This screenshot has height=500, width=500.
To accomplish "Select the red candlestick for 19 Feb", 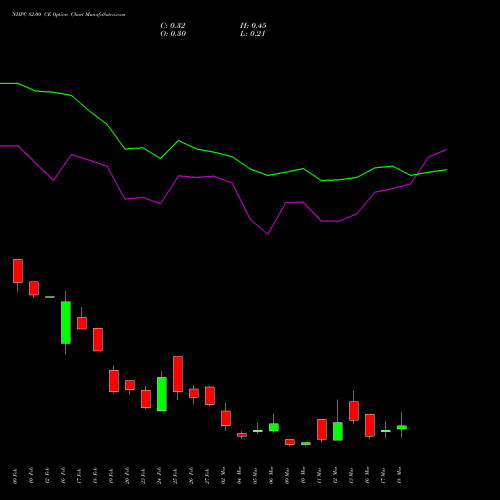I will [x=114, y=381].
